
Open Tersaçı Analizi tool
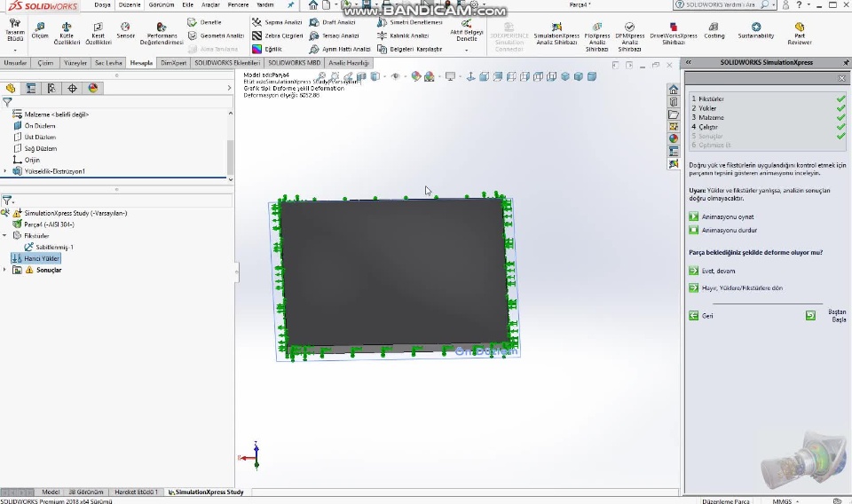tap(335, 35)
